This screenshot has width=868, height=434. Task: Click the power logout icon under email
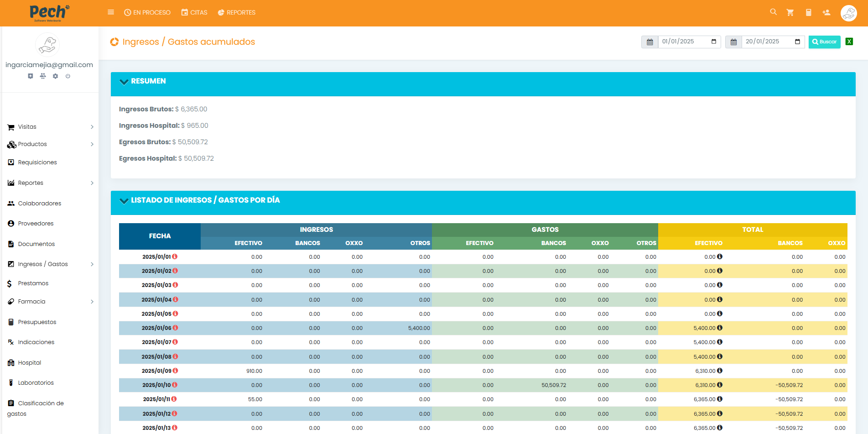[x=68, y=76]
